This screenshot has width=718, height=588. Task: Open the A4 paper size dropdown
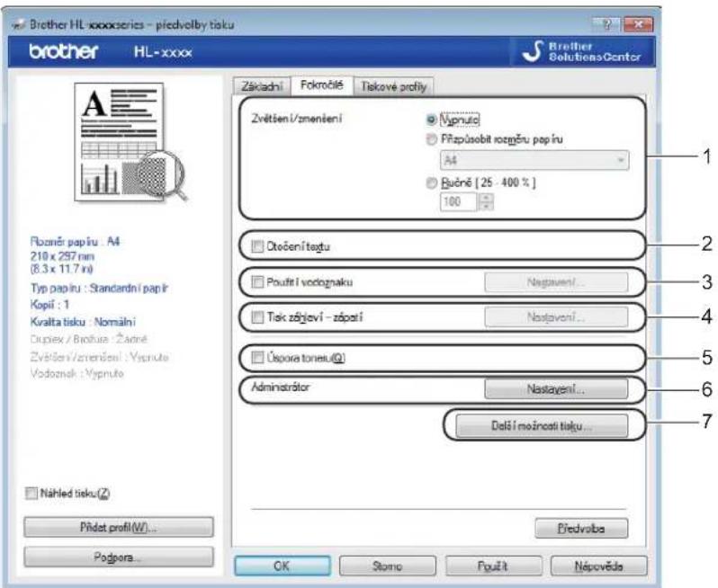tap(534, 160)
